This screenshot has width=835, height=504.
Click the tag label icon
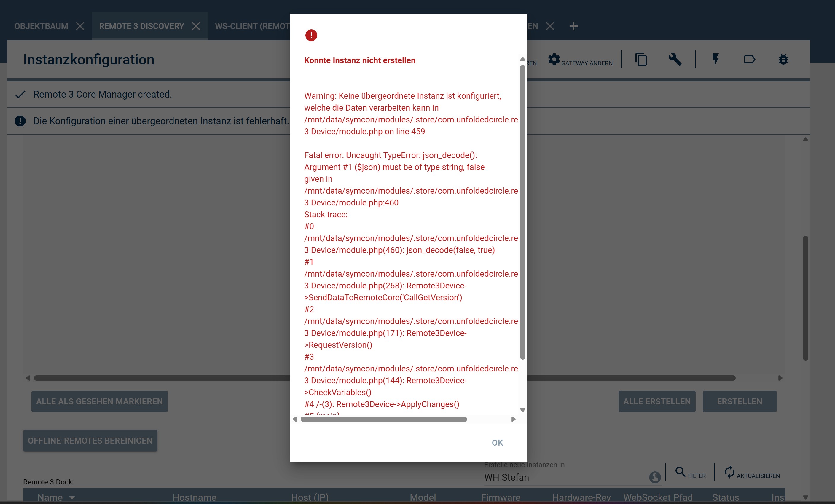pos(749,60)
